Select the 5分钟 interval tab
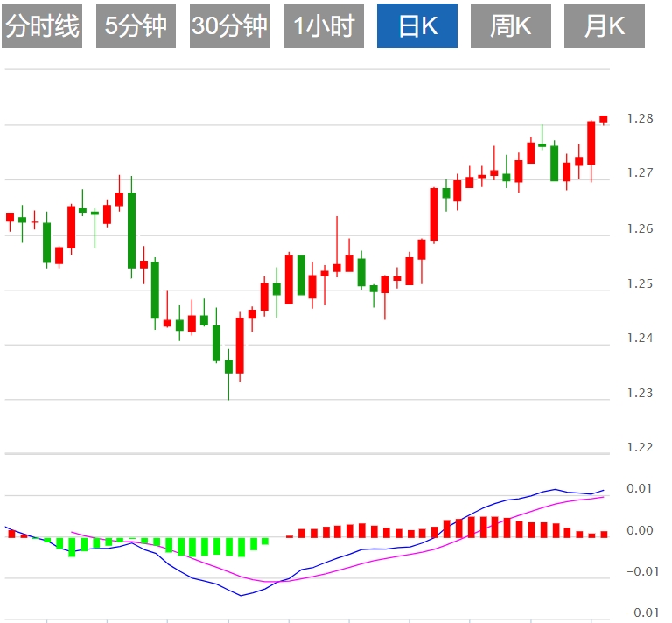672x623 pixels. click(x=136, y=25)
